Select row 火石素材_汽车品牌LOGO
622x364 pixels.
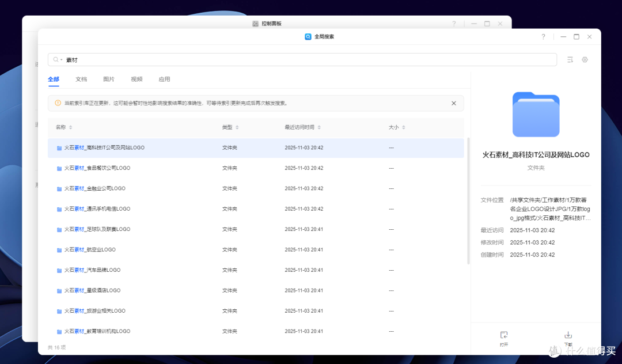coord(256,270)
